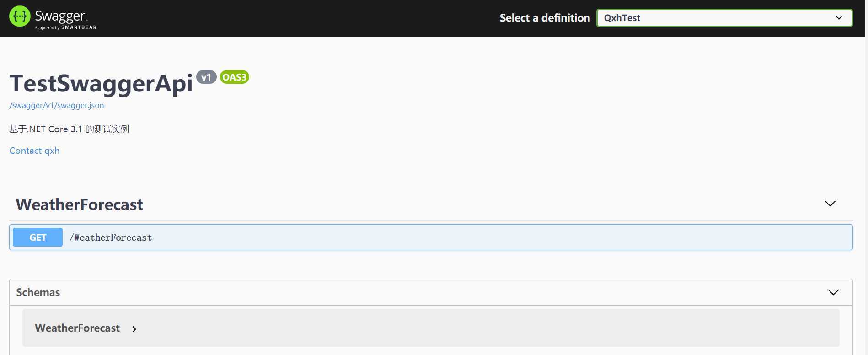
Task: Click the Contact qxh link
Action: tap(34, 151)
